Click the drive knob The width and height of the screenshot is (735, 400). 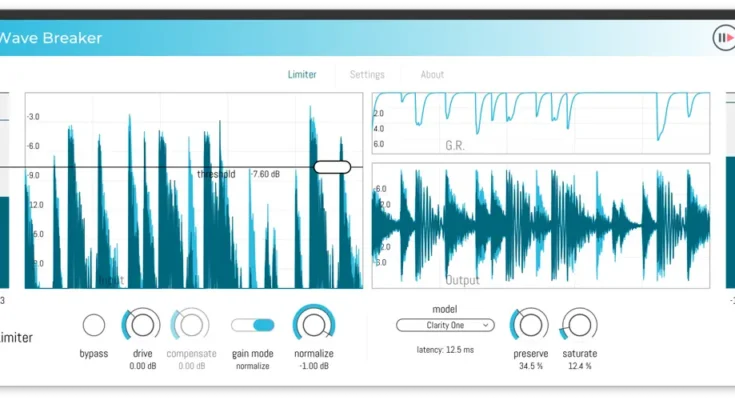click(x=142, y=324)
